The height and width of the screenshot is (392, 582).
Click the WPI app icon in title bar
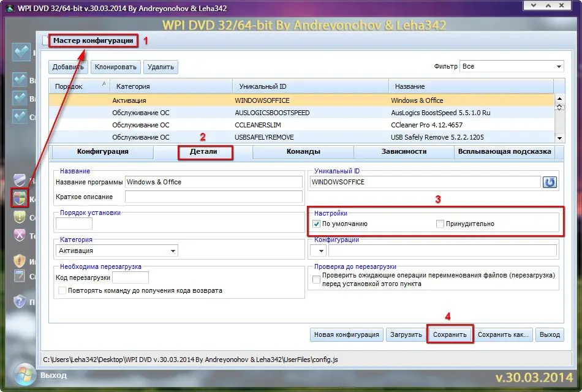[10, 8]
